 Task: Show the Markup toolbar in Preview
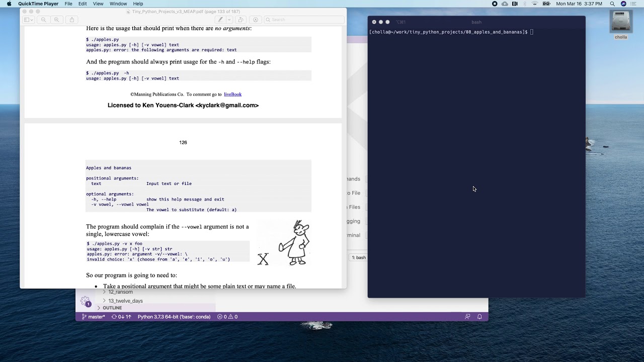click(x=256, y=20)
